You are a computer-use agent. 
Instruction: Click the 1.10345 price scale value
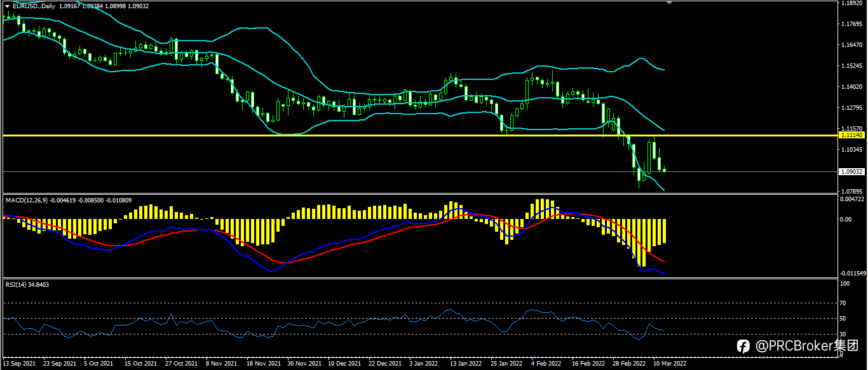pyautogui.click(x=850, y=150)
